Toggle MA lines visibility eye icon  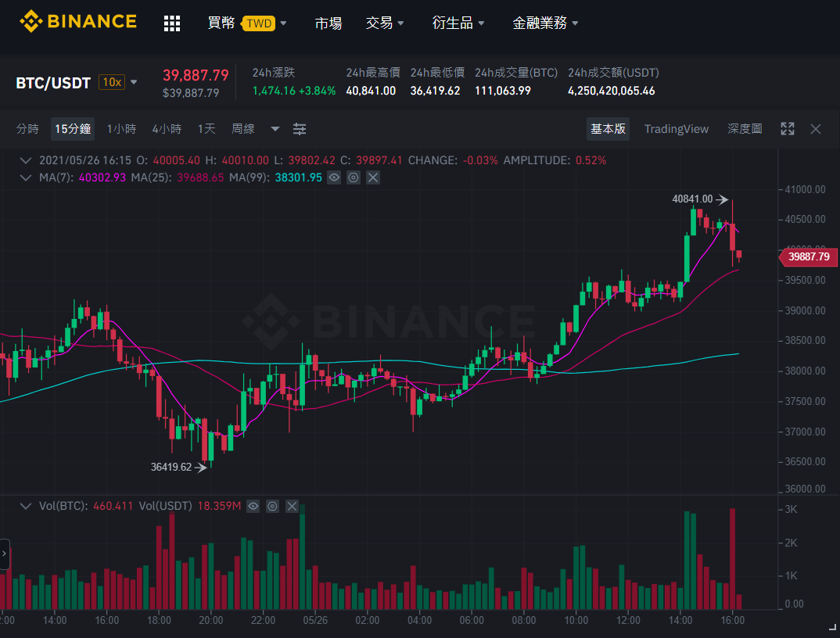coord(334,177)
